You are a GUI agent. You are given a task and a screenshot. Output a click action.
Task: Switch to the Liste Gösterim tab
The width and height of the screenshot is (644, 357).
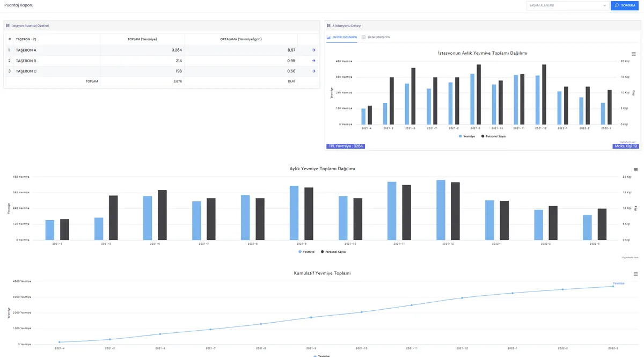tap(376, 37)
